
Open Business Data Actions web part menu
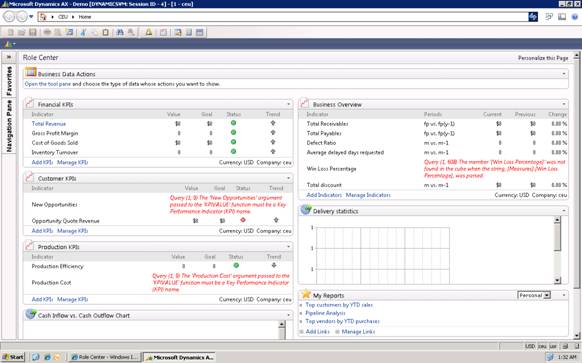564,74
